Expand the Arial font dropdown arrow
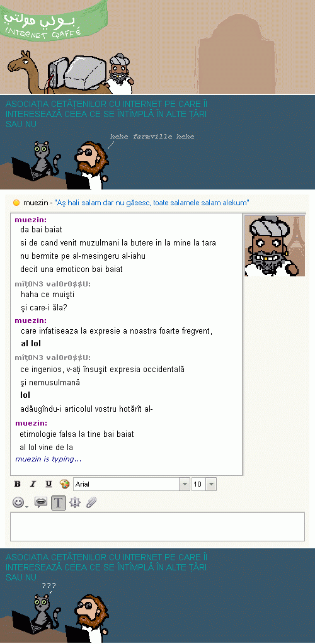The width and height of the screenshot is (315, 644). [x=185, y=484]
